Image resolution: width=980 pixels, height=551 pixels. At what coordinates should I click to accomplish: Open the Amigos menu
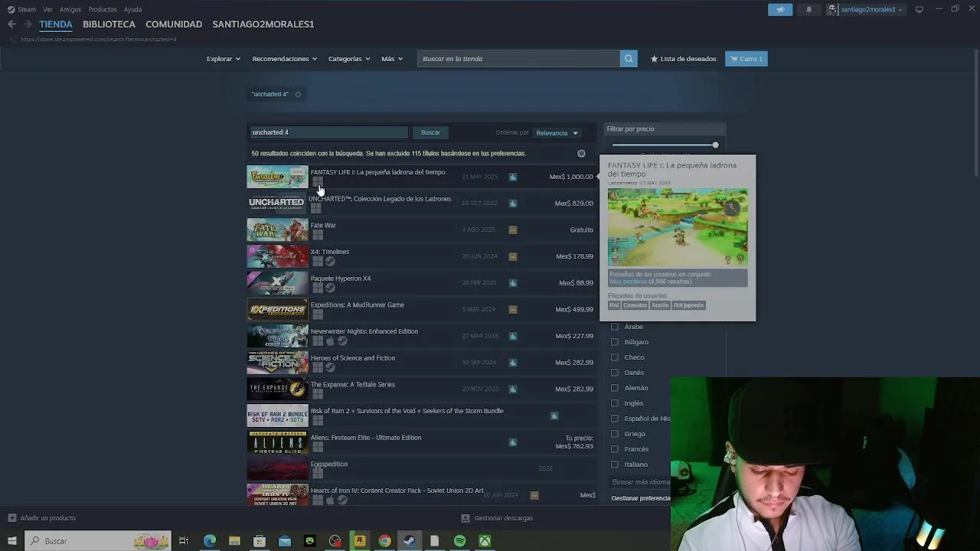[x=70, y=9]
